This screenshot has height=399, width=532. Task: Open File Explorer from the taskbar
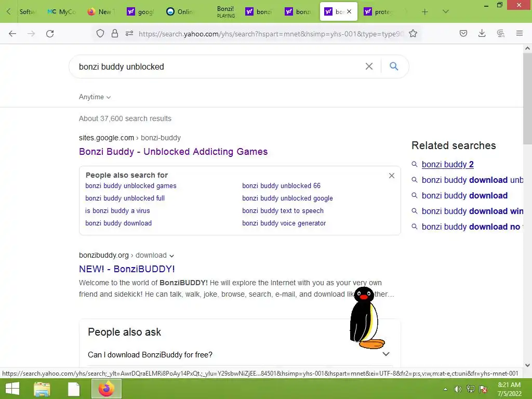pyautogui.click(x=42, y=389)
